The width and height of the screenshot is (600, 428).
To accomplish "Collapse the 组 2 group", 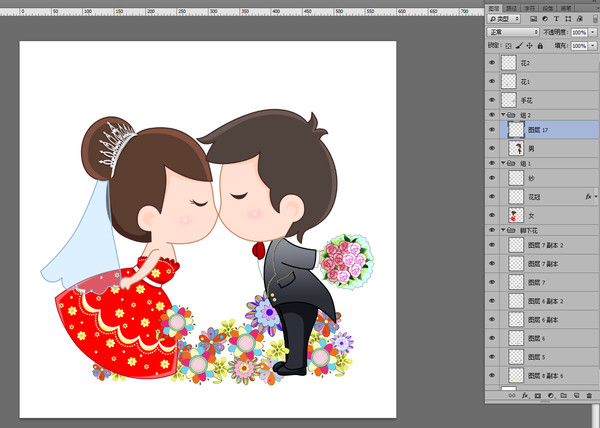I will click(503, 114).
